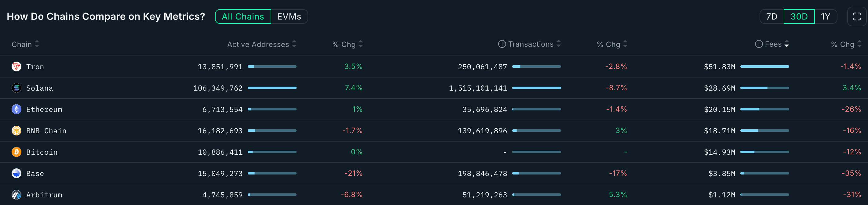Select the 30D time range
Screen dimensions: 868x205
coord(799,16)
